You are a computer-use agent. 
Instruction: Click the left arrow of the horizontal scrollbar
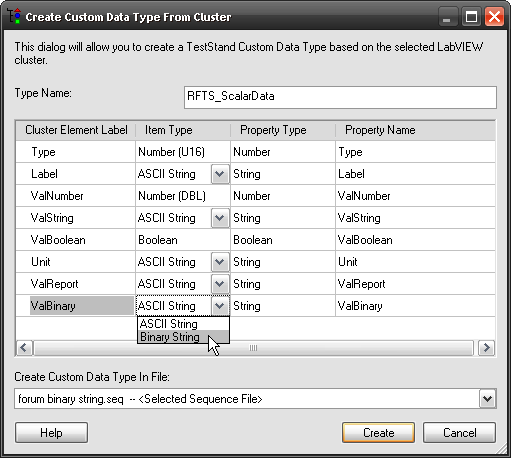pos(24,348)
